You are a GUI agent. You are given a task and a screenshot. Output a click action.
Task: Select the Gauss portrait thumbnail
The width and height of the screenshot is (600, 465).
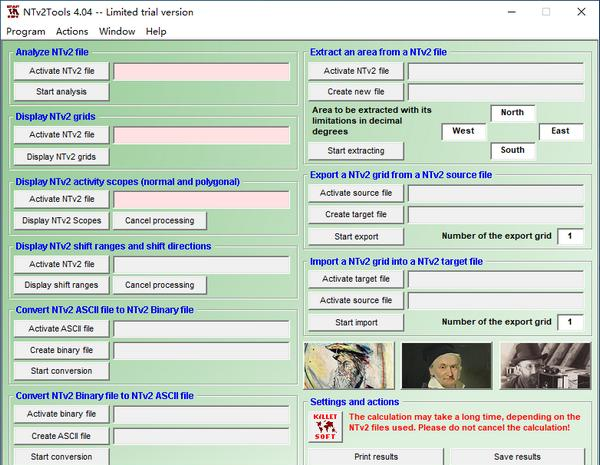tap(447, 365)
